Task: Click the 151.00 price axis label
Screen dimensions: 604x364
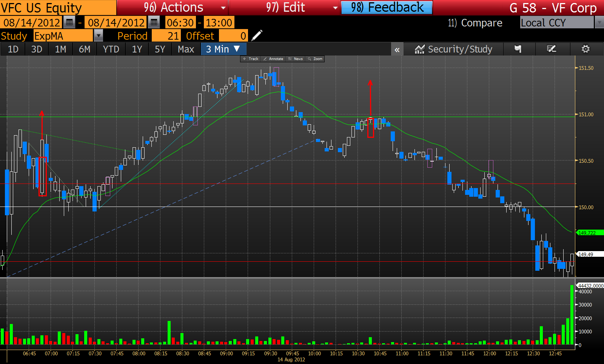Action: pyautogui.click(x=586, y=114)
